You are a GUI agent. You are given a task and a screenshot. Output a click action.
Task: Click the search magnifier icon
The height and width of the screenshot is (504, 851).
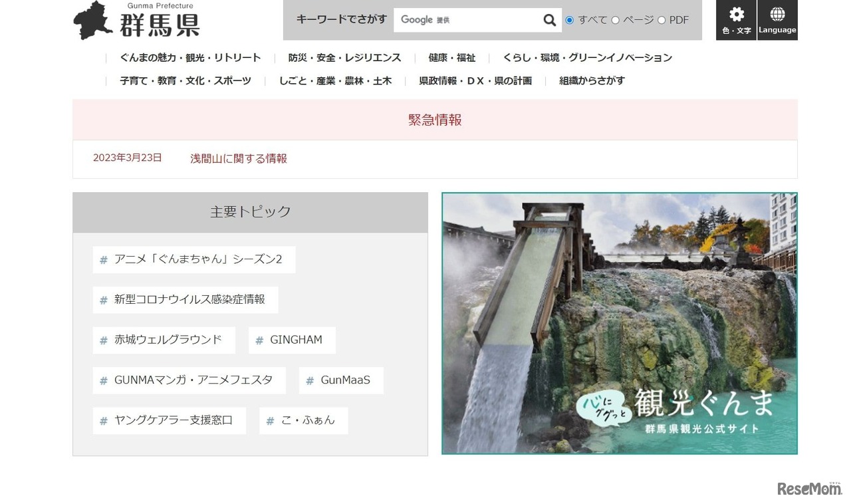coord(550,20)
